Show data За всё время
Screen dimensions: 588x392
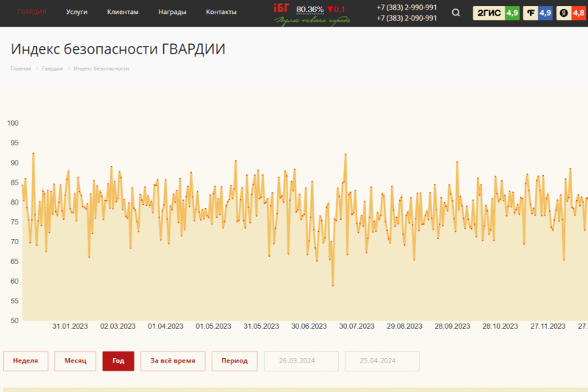[x=173, y=361]
